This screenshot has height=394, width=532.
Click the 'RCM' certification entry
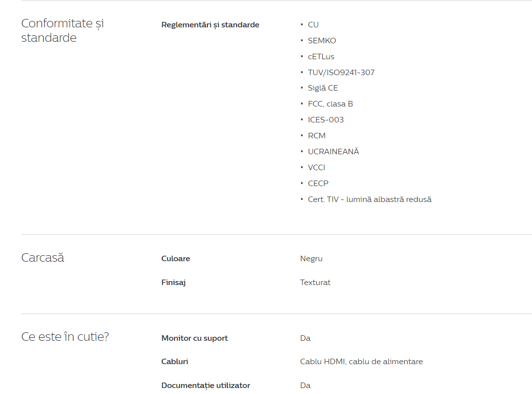point(317,136)
